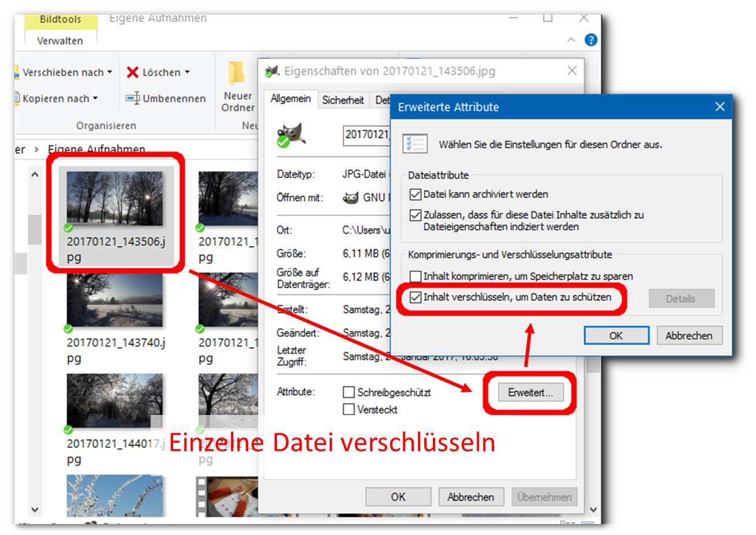This screenshot has width=756, height=535.
Task: Check the Schreibgeschützt attribute box
Action: pos(349,392)
